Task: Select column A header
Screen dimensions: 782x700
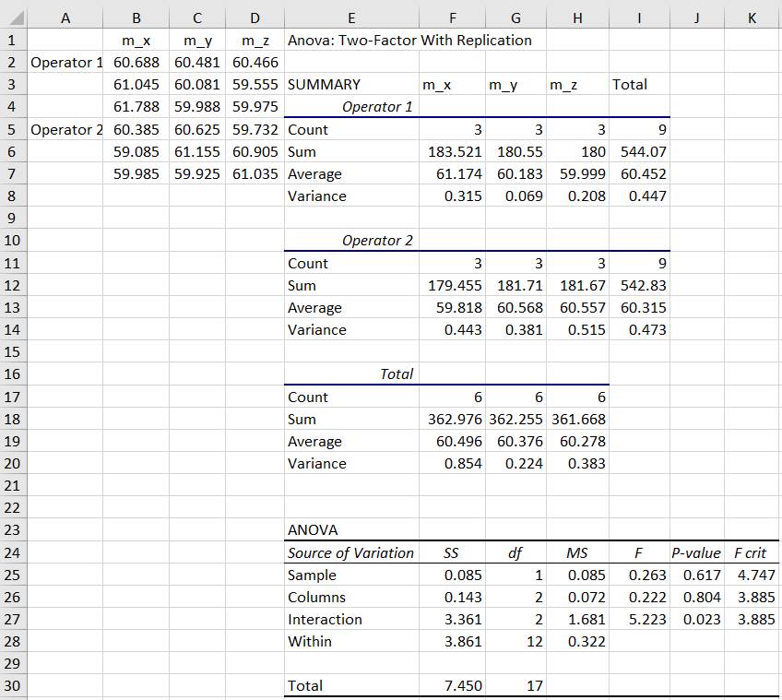Action: pos(65,18)
